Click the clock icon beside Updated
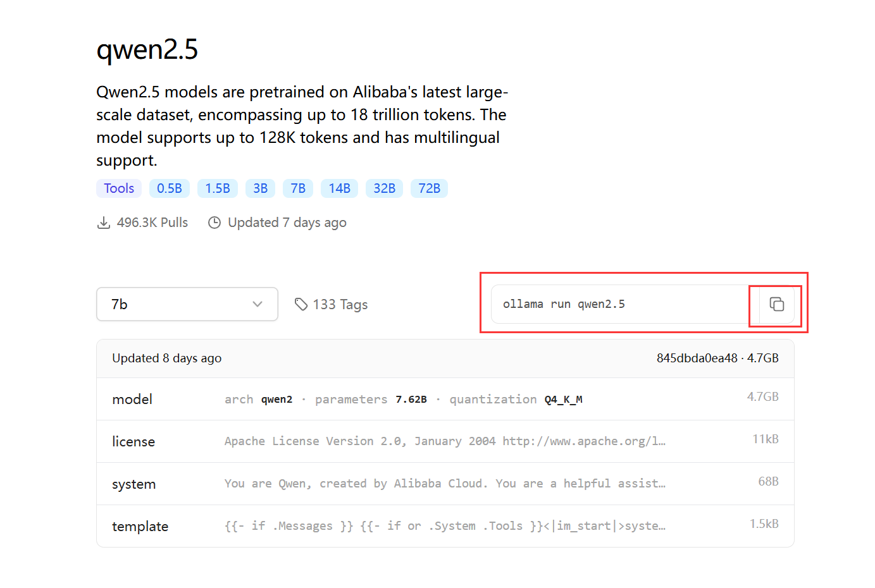The height and width of the screenshot is (588, 875). pyautogui.click(x=214, y=223)
